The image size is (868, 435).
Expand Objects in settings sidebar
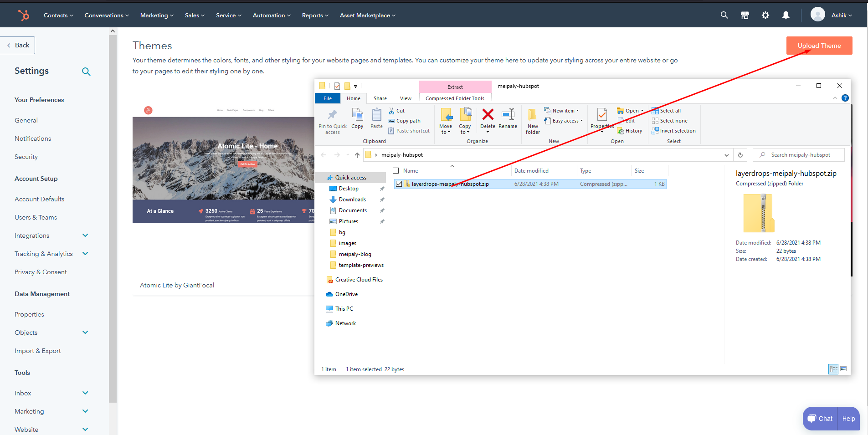pos(85,333)
